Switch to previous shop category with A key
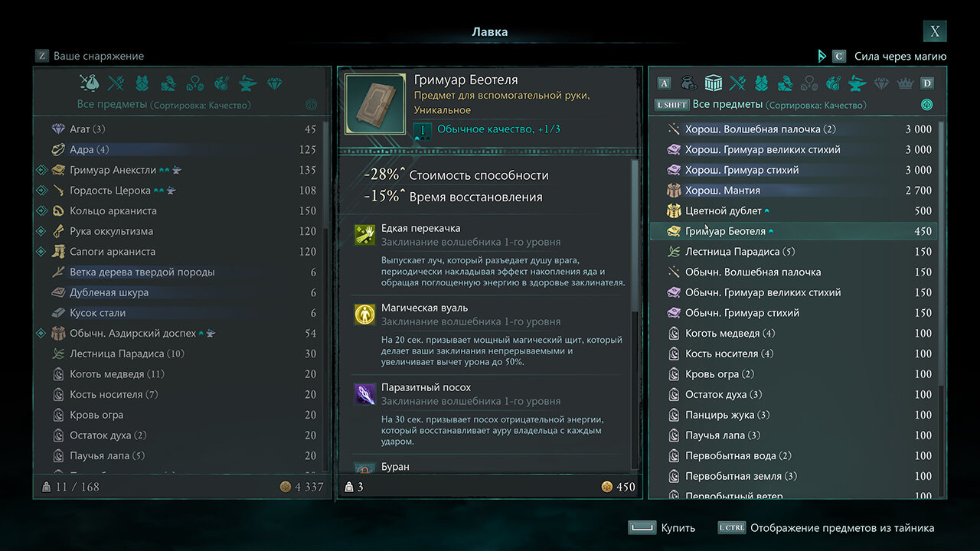Image resolution: width=980 pixels, height=551 pixels. point(664,83)
